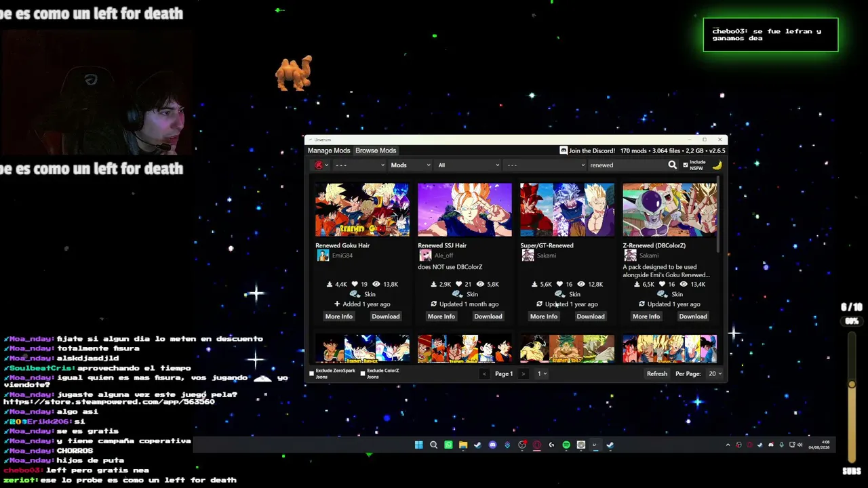The width and height of the screenshot is (868, 488).
Task: Click Sakami avatar under Super/GT-Renewed
Action: [528, 256]
